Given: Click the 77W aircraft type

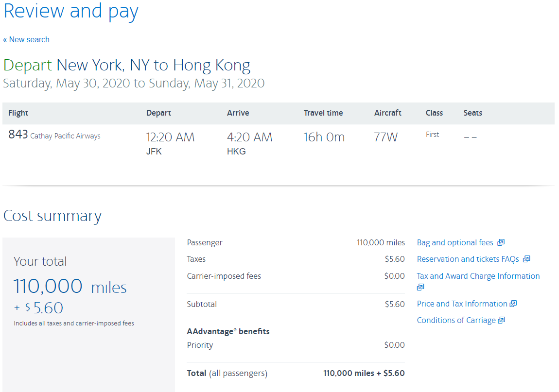Looking at the screenshot, I should [386, 137].
